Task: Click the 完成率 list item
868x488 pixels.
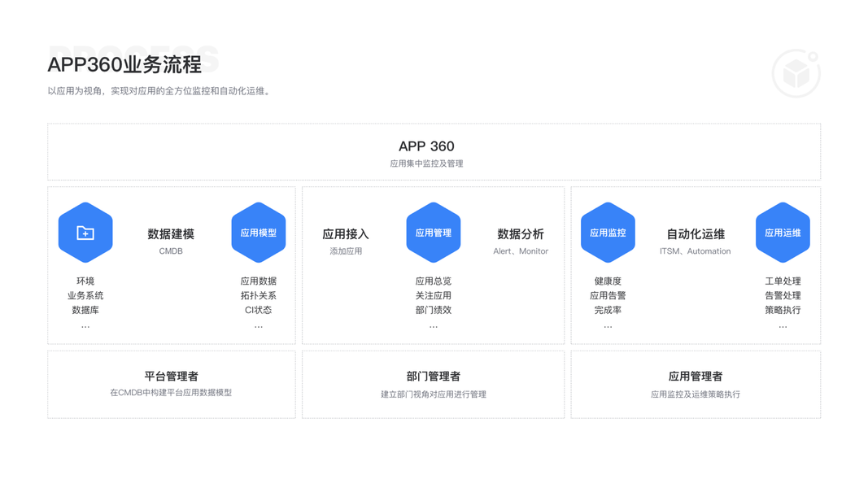Action: [x=608, y=310]
